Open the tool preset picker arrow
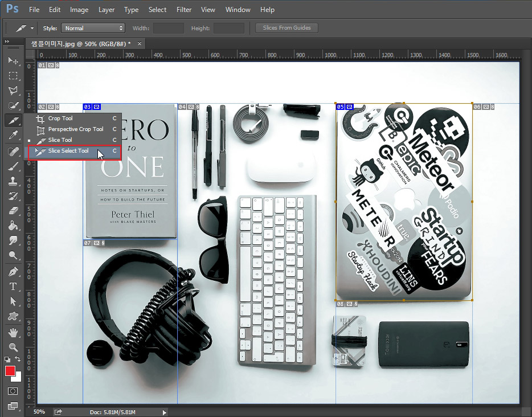The width and height of the screenshot is (532, 417). pyautogui.click(x=32, y=28)
